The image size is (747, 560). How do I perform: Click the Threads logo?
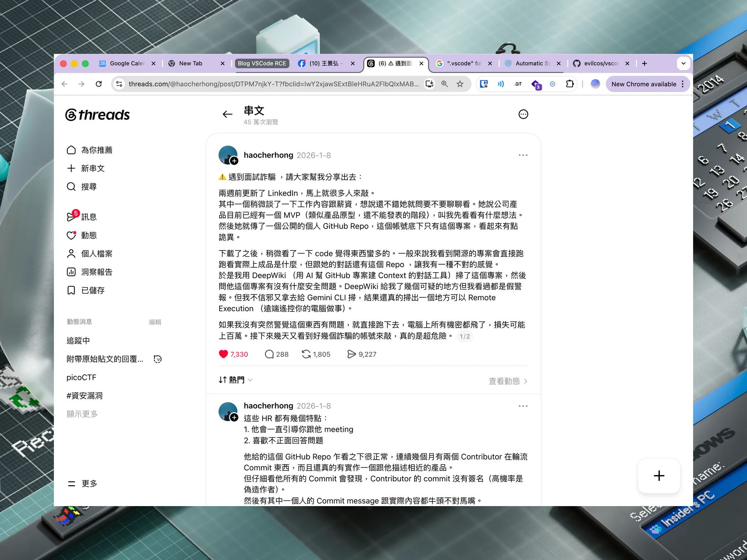pos(98,115)
